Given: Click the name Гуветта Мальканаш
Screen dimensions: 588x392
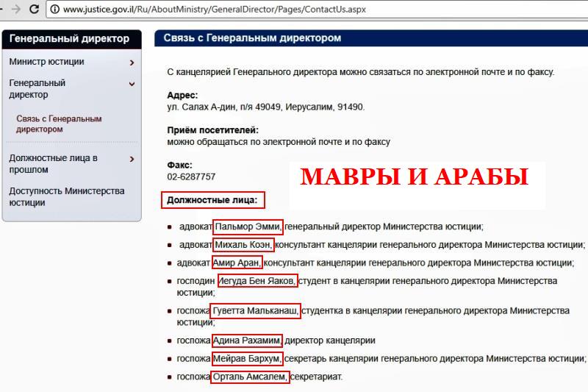Looking at the screenshot, I should coord(255,310).
